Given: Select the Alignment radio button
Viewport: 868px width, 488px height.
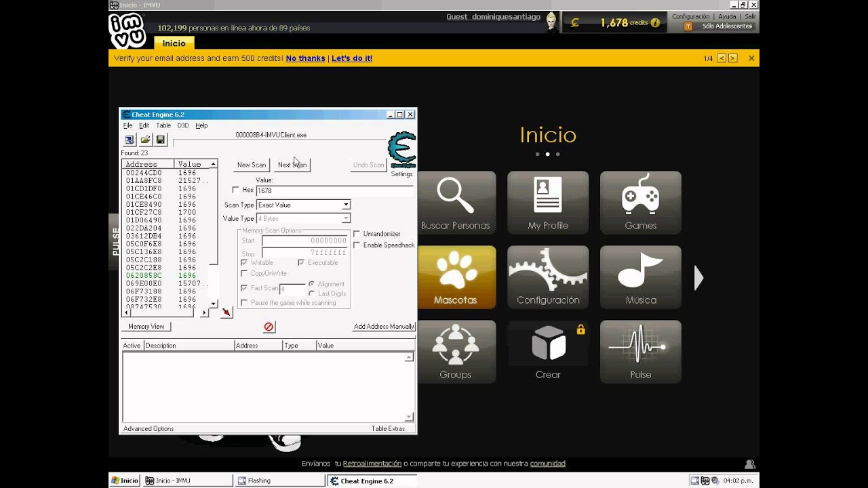Looking at the screenshot, I should [311, 284].
